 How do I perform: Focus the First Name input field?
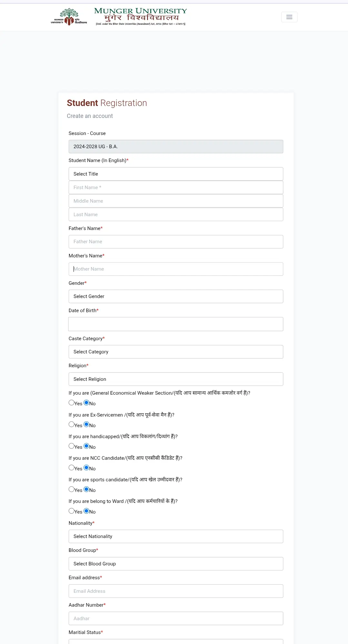click(176, 187)
